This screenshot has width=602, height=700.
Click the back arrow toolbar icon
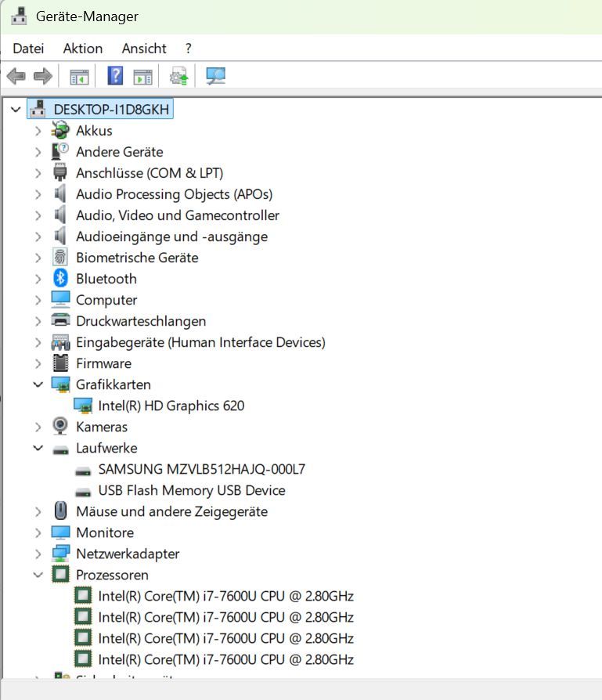click(16, 76)
